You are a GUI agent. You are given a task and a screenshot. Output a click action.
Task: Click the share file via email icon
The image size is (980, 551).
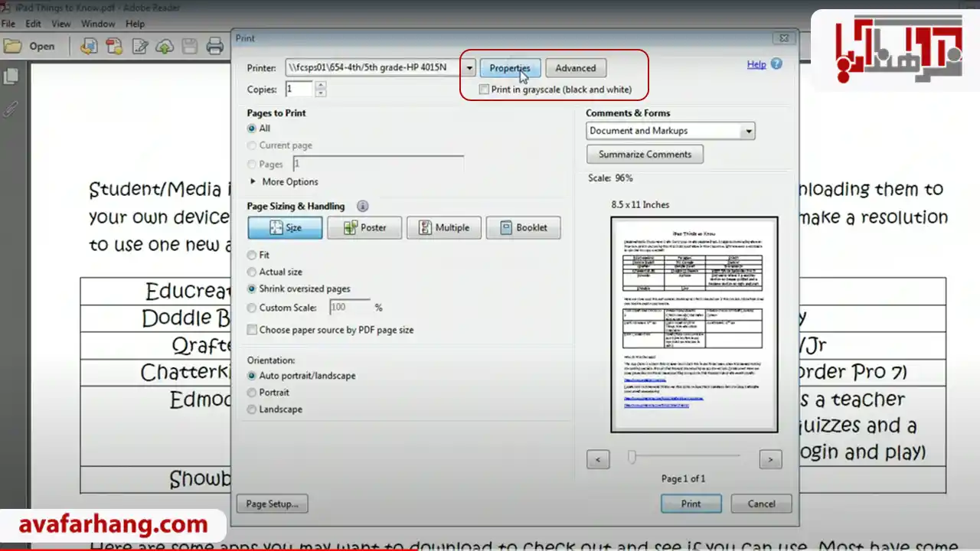(x=90, y=47)
